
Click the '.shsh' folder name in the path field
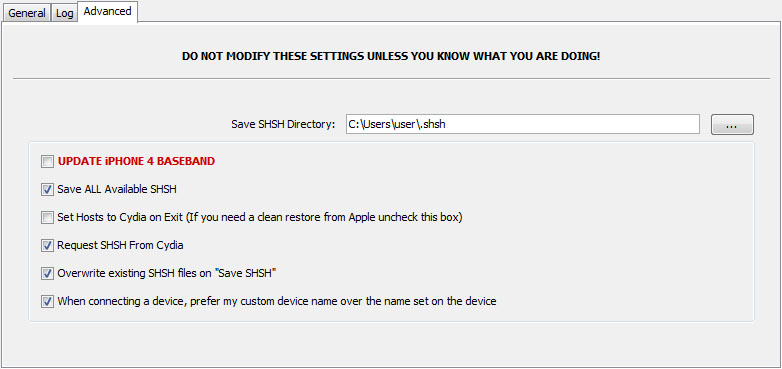pos(432,125)
